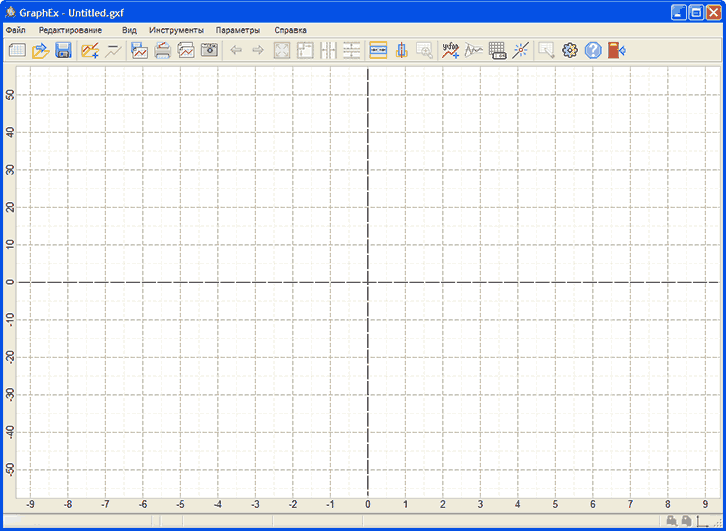Click the exit door icon

[617, 50]
